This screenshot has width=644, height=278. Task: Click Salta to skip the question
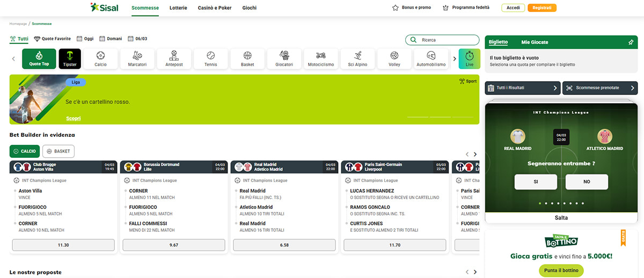(x=561, y=218)
